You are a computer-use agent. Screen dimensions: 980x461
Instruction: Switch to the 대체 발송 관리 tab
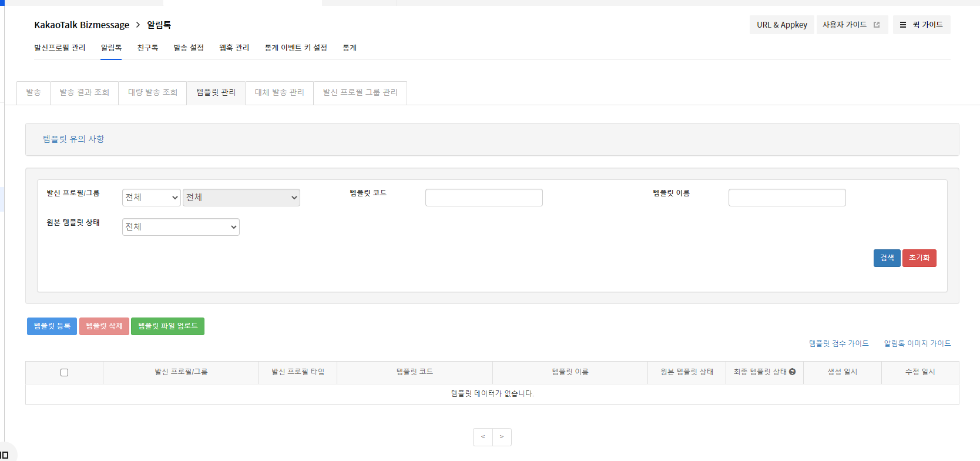(x=280, y=93)
